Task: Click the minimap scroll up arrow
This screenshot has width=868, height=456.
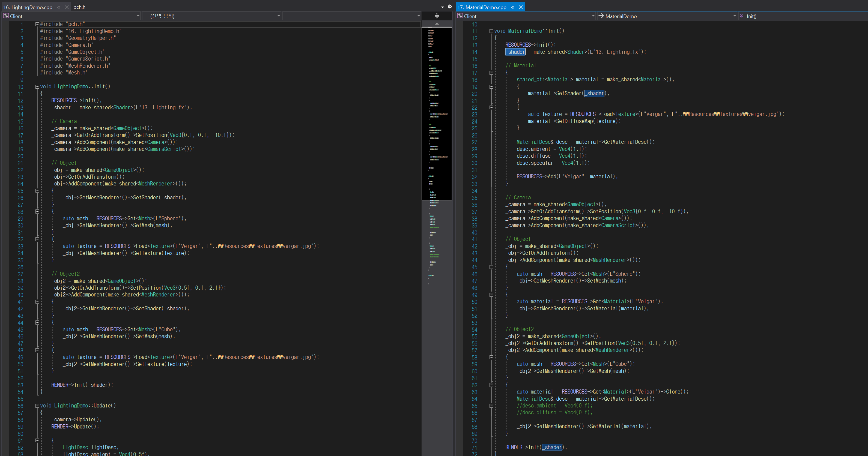Action: coord(437,23)
